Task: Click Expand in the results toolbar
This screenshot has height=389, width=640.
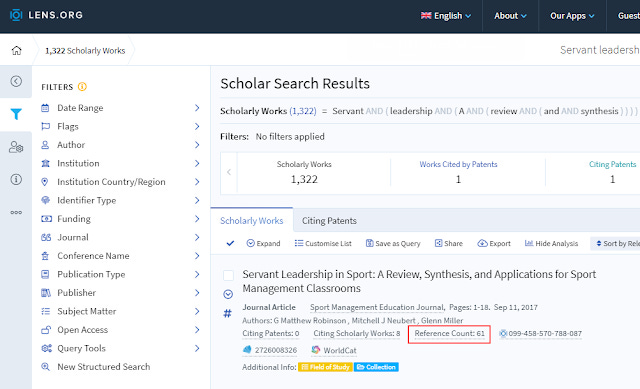Action: click(263, 243)
